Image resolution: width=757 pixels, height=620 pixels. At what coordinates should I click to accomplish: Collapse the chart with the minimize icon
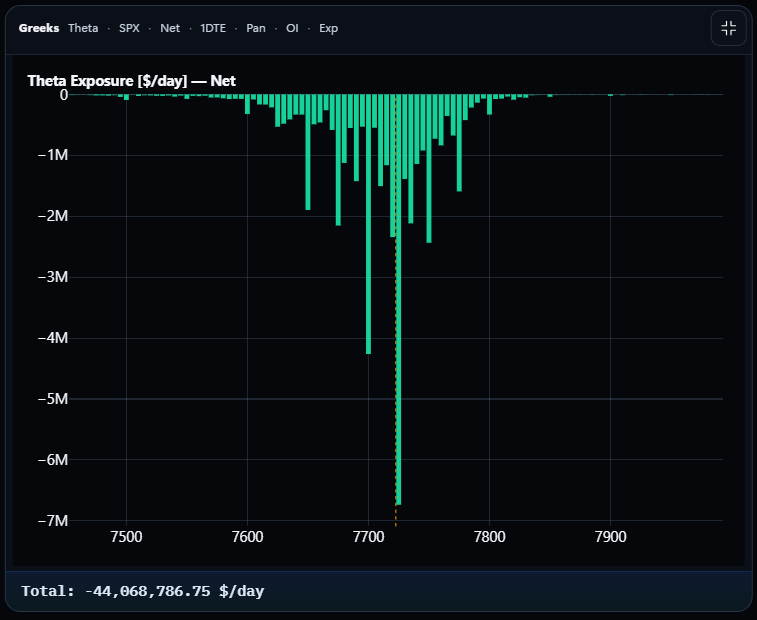click(x=729, y=28)
